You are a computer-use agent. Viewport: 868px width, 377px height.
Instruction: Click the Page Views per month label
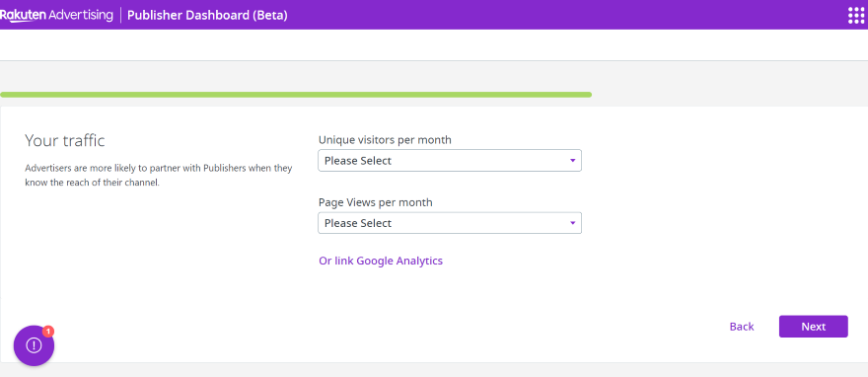click(x=376, y=202)
